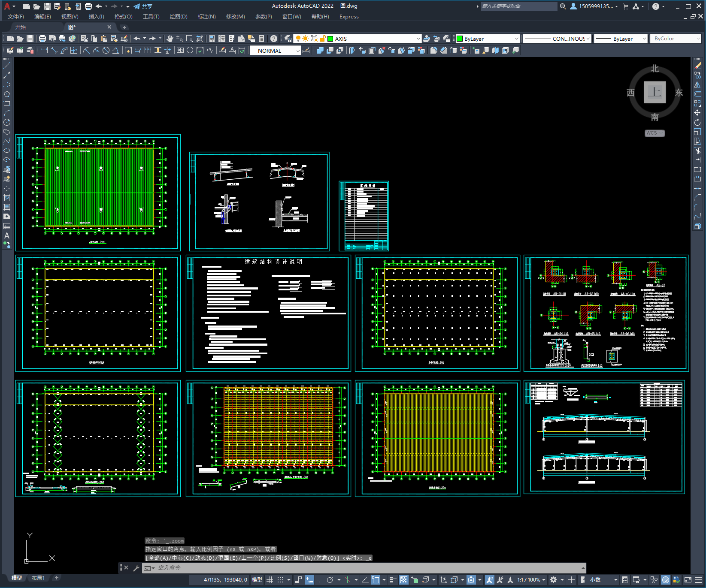Toggle object snap in status bar

point(376,580)
